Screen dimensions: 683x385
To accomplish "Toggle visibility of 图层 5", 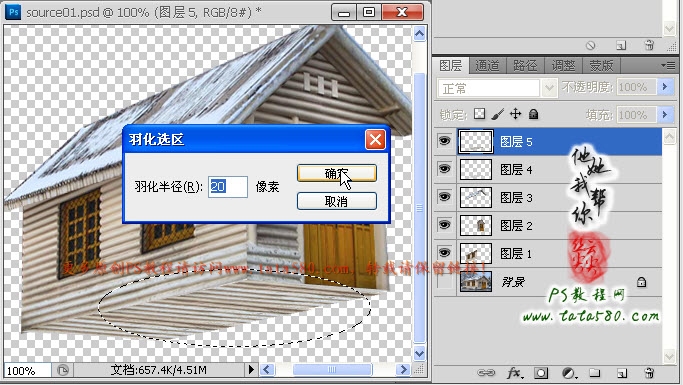I will (x=444, y=141).
